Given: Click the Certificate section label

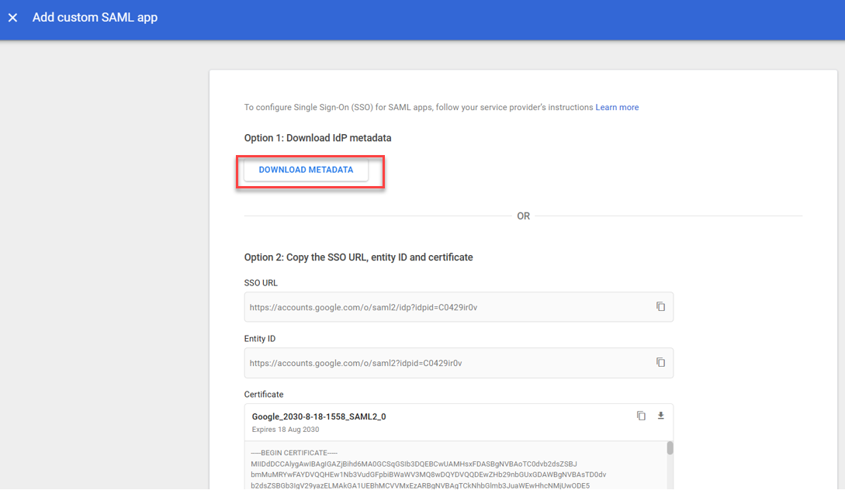Looking at the screenshot, I should [x=264, y=395].
